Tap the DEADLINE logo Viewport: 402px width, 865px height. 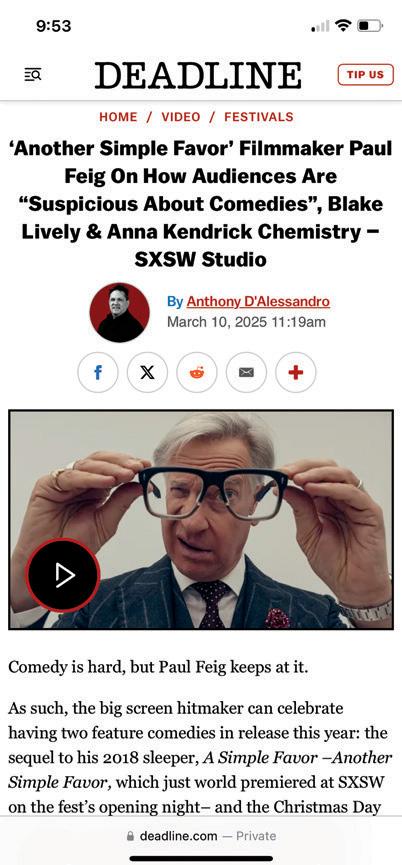click(198, 76)
